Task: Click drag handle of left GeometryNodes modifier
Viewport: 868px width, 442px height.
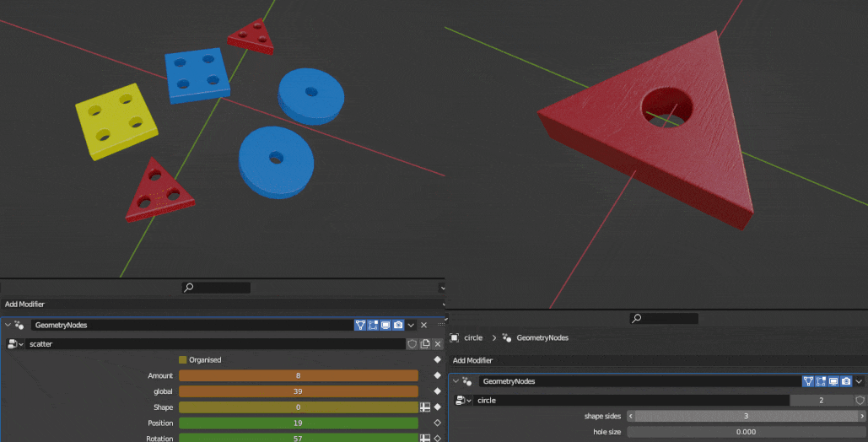Action: click(441, 325)
